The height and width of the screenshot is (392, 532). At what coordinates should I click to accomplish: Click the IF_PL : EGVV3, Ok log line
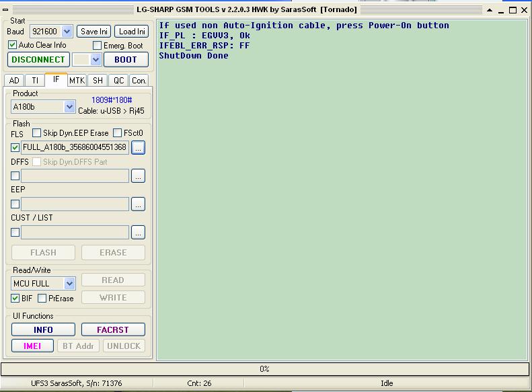204,35
